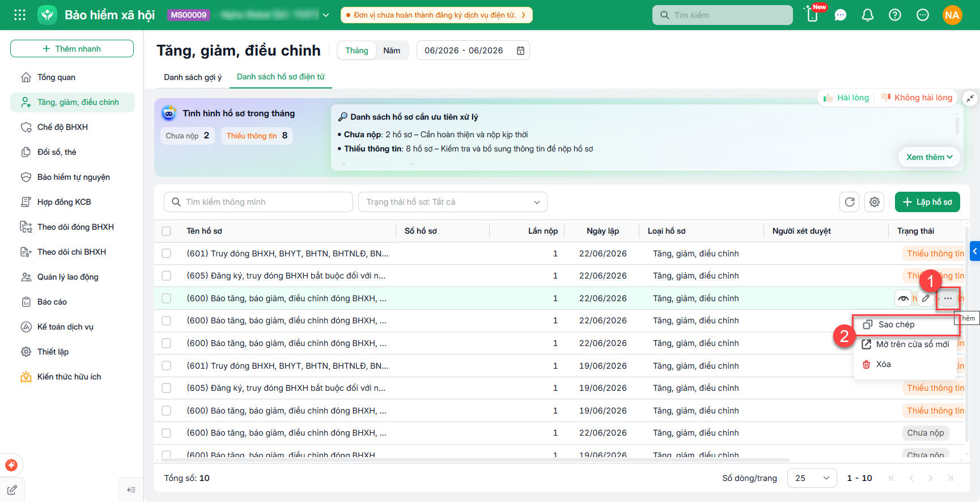The image size is (980, 502).
Task: Switch to Danh sách gợi ý tab
Action: pyautogui.click(x=193, y=77)
